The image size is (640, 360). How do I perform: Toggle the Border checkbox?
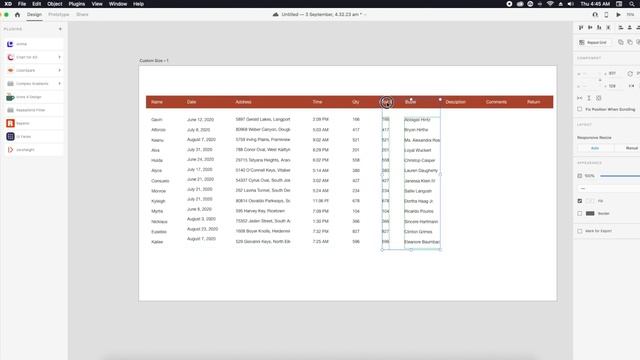pyautogui.click(x=580, y=213)
